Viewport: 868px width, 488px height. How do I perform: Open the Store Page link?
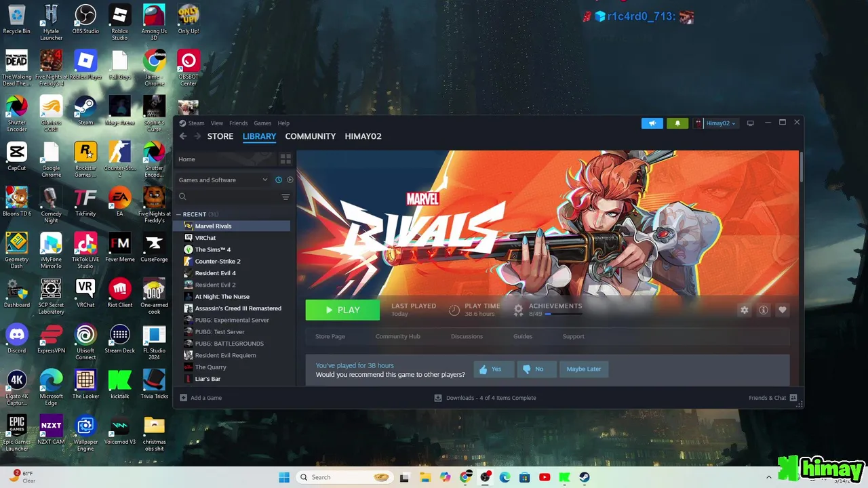[x=330, y=336]
